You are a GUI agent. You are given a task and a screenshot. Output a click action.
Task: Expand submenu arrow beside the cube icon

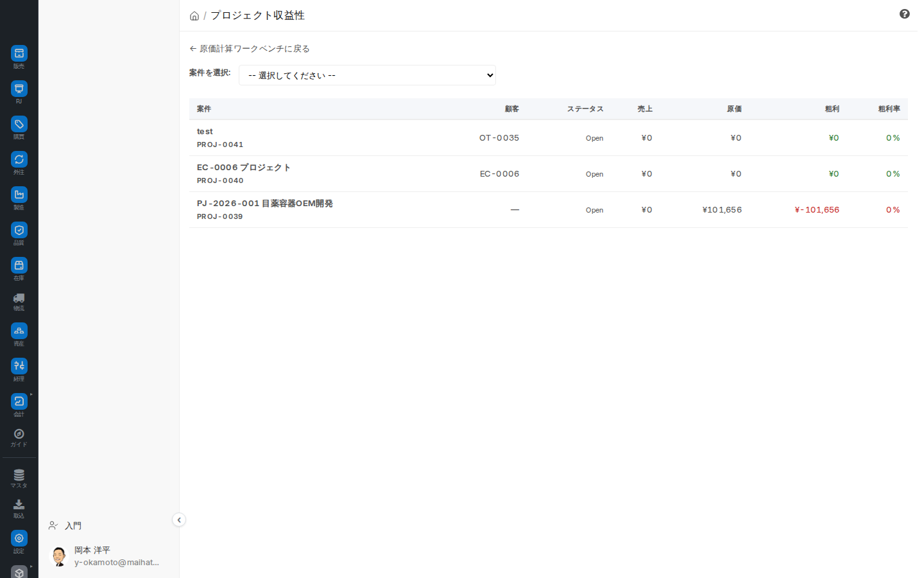point(31,566)
